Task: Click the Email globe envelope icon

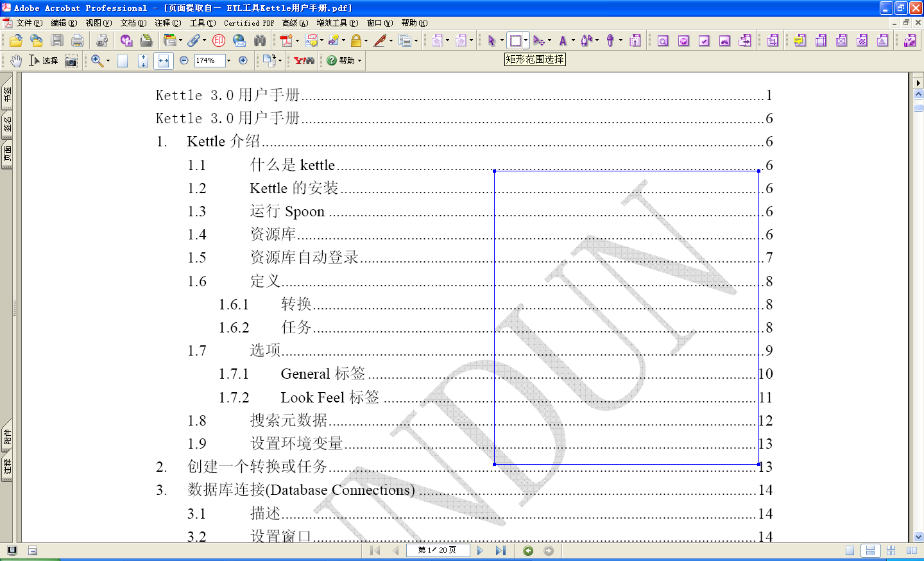Action: (x=239, y=40)
